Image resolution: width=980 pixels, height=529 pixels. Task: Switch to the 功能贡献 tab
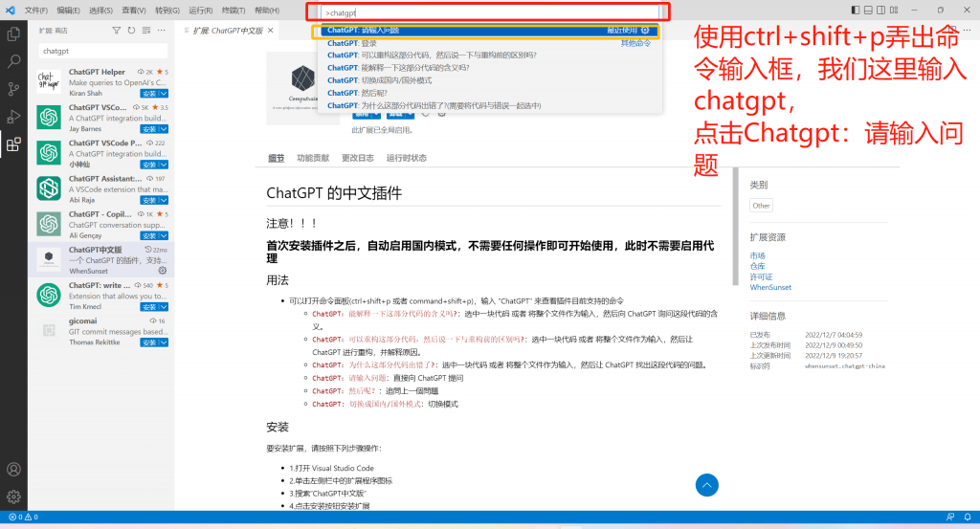click(313, 158)
